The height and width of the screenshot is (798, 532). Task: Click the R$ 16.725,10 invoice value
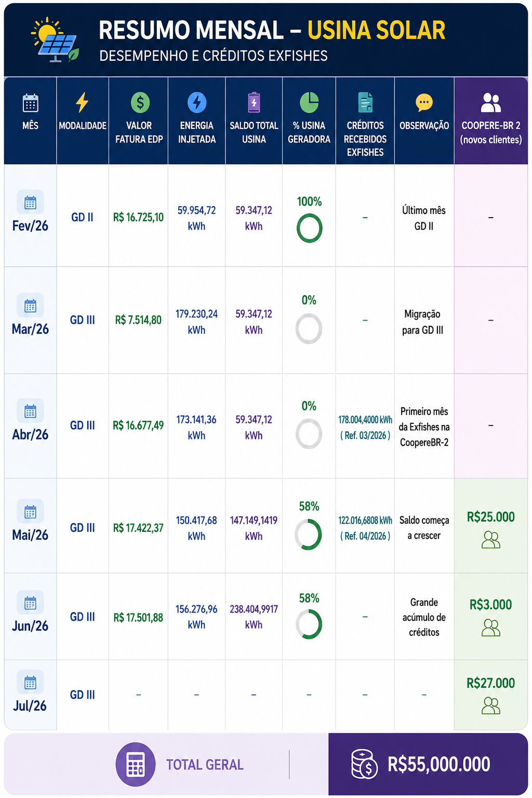point(138,217)
